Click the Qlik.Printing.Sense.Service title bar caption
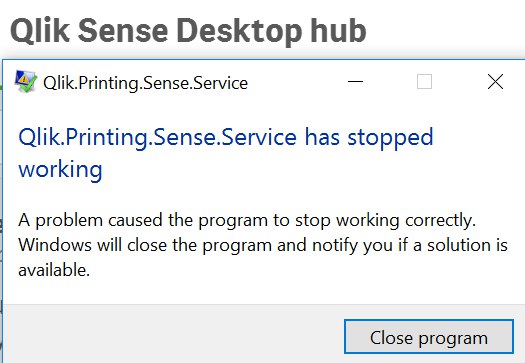 [145, 83]
